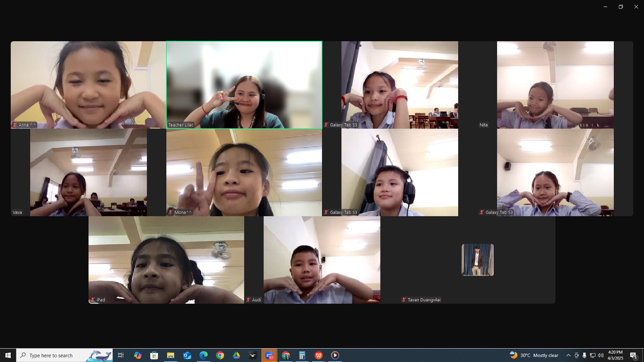Open Microsoft Store taskbar icon

pyautogui.click(x=154, y=355)
